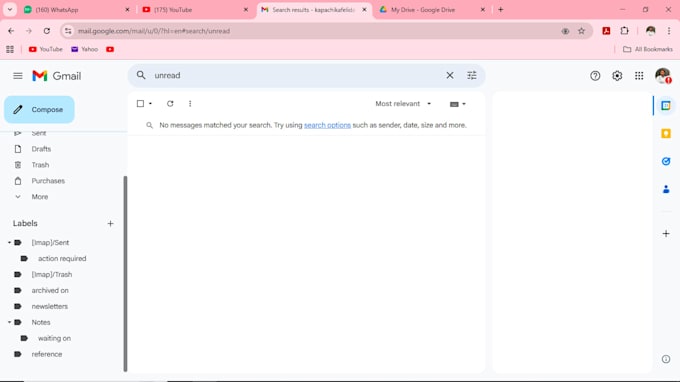The width and height of the screenshot is (680, 382).
Task: Open Google Calendar side panel
Action: click(x=666, y=106)
